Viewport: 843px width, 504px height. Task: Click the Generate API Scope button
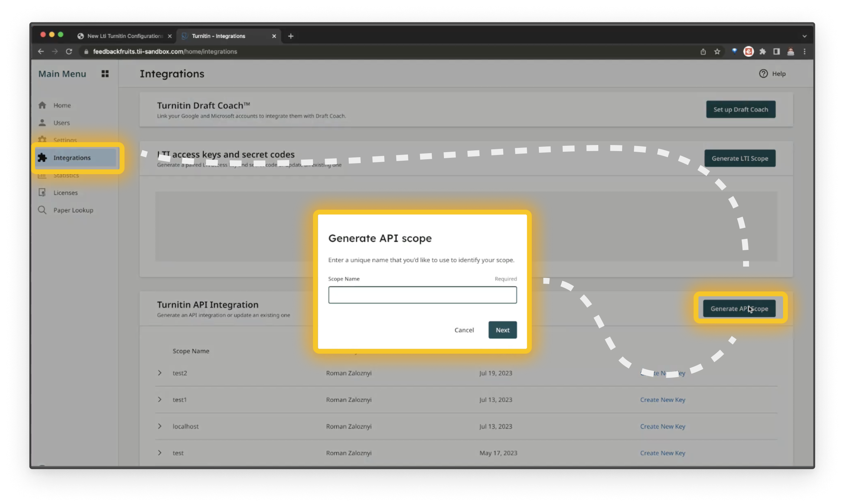739,309
